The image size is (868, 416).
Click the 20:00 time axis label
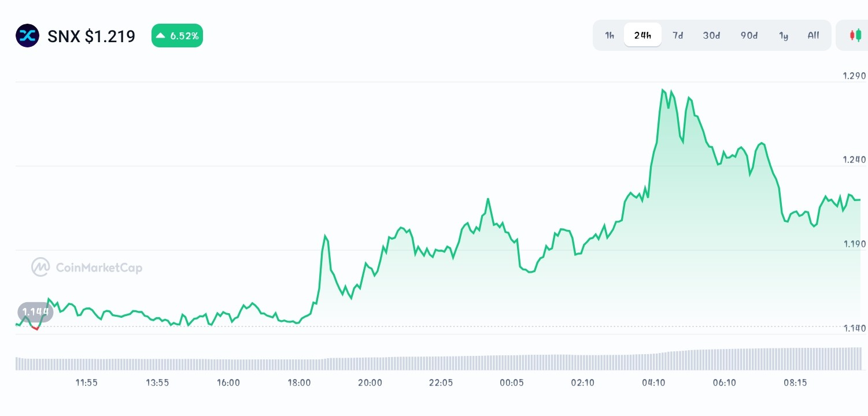(x=370, y=382)
